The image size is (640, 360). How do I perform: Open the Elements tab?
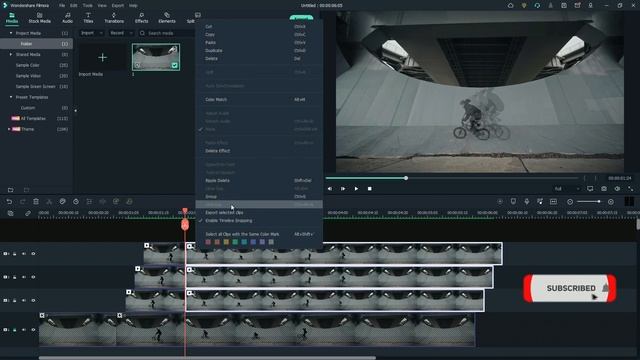click(167, 18)
